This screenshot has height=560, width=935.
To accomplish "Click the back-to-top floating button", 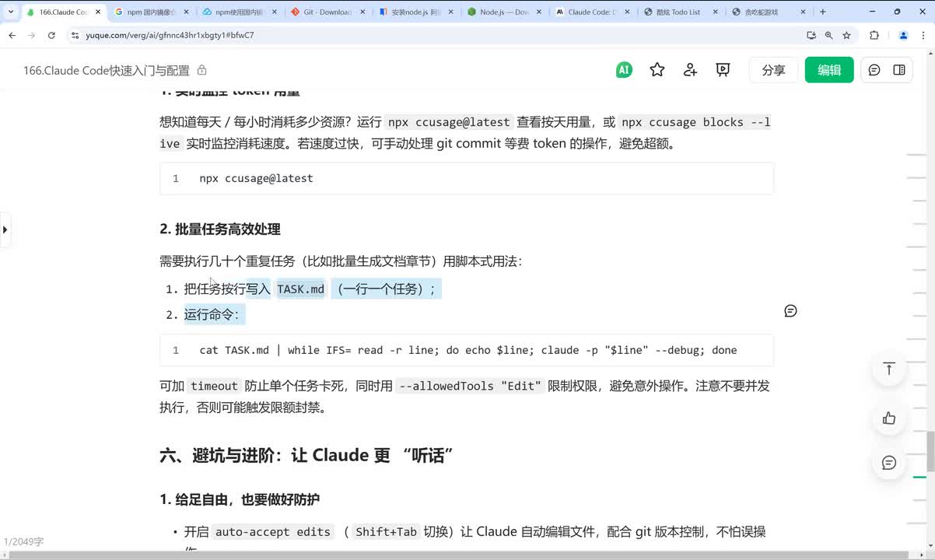I will (889, 369).
